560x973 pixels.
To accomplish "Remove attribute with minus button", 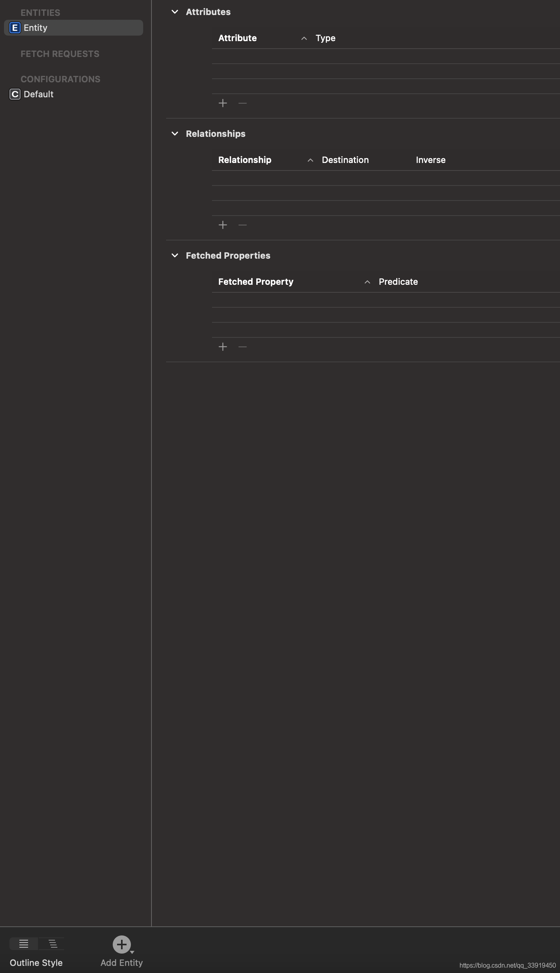I will pyautogui.click(x=242, y=103).
